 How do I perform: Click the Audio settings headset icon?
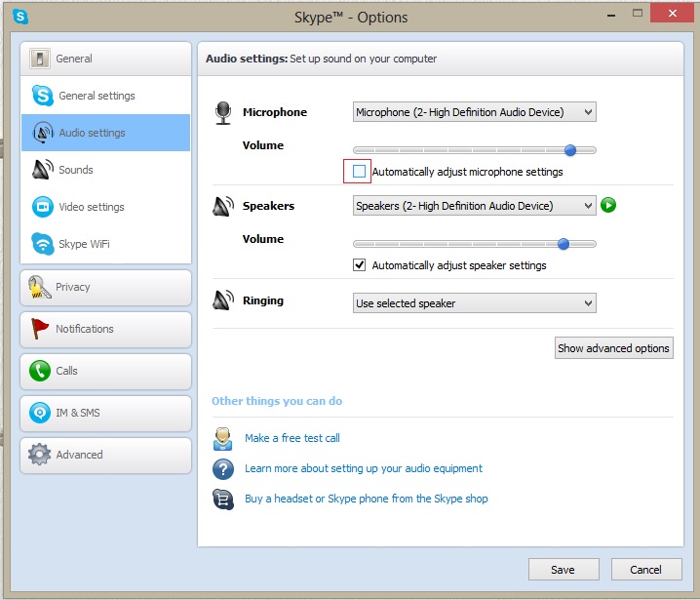(x=43, y=133)
